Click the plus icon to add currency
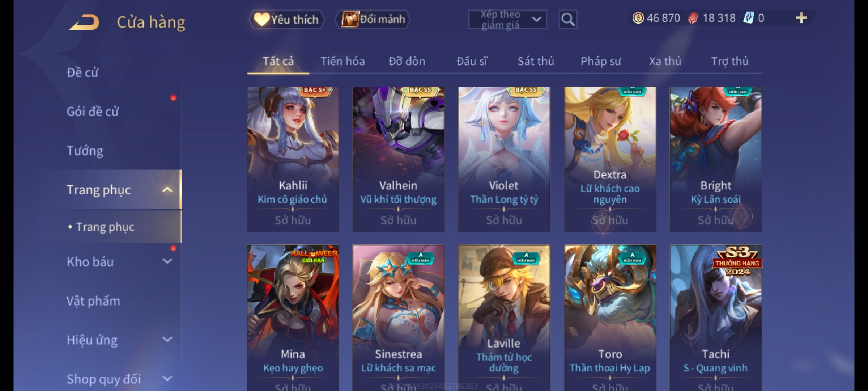868x391 pixels. 801,18
